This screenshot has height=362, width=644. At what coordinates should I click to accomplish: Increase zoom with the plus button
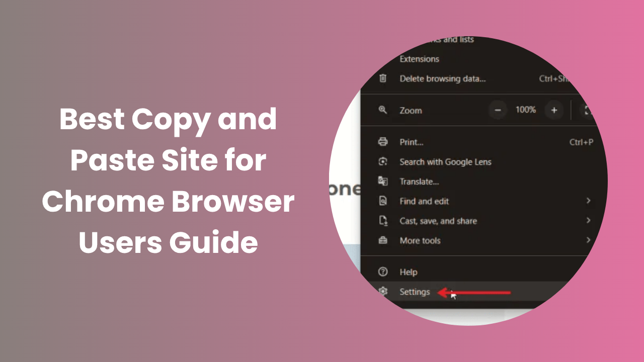tap(554, 110)
